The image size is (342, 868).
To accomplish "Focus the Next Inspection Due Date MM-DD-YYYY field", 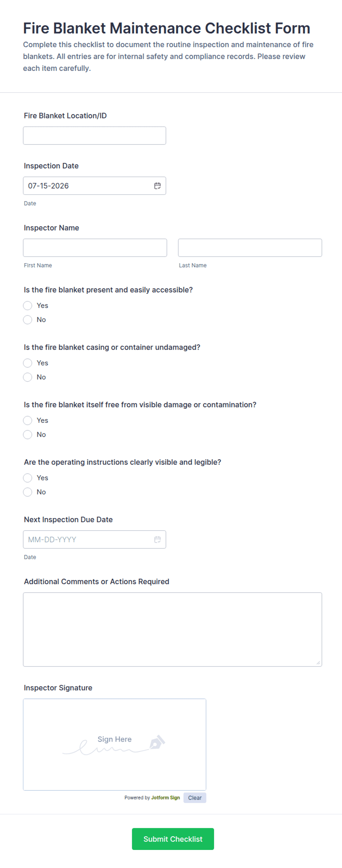I will click(x=95, y=539).
